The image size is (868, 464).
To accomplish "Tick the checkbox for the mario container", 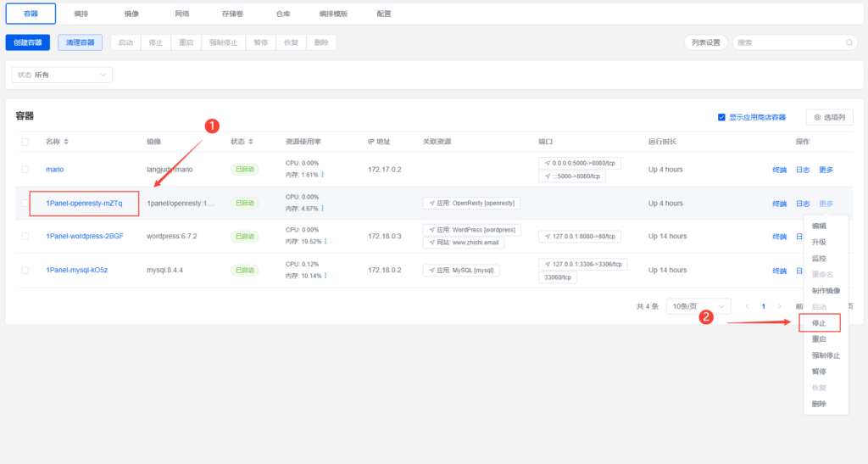I will pos(25,170).
